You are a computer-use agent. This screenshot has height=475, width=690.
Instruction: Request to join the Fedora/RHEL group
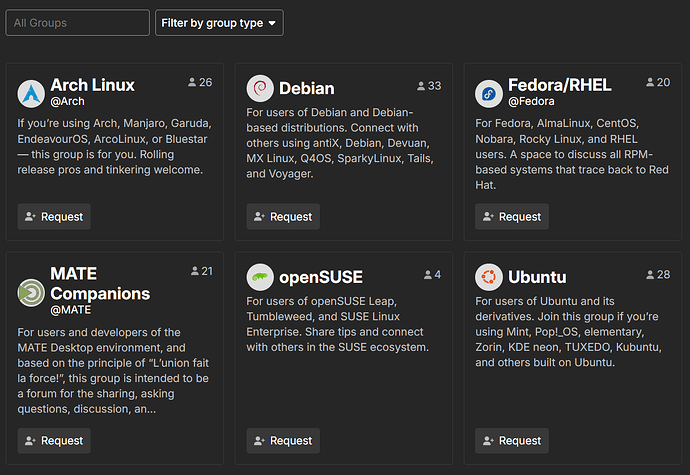pyautogui.click(x=512, y=217)
